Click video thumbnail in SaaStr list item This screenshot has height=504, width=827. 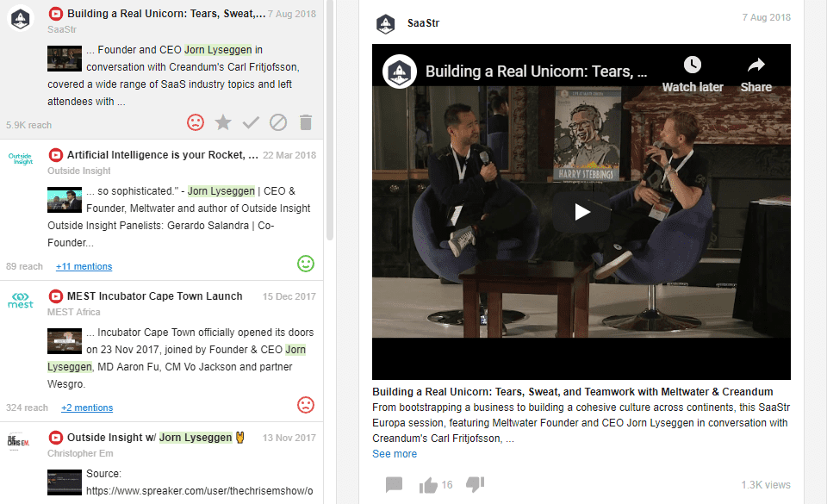(65, 59)
